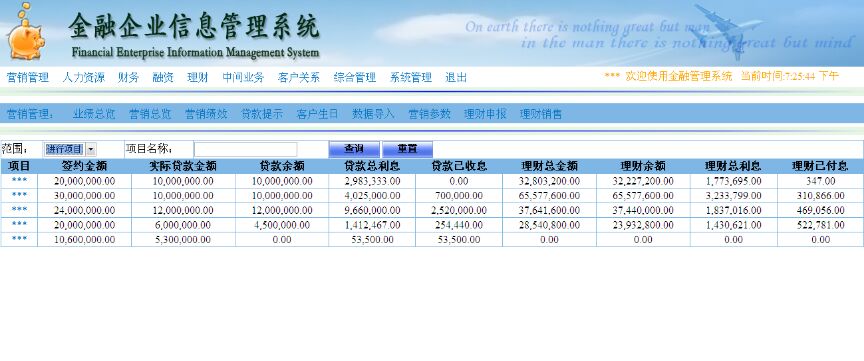Viewport: 864px width, 361px height.
Task: Open the 财务 menu
Action: [x=128, y=78]
